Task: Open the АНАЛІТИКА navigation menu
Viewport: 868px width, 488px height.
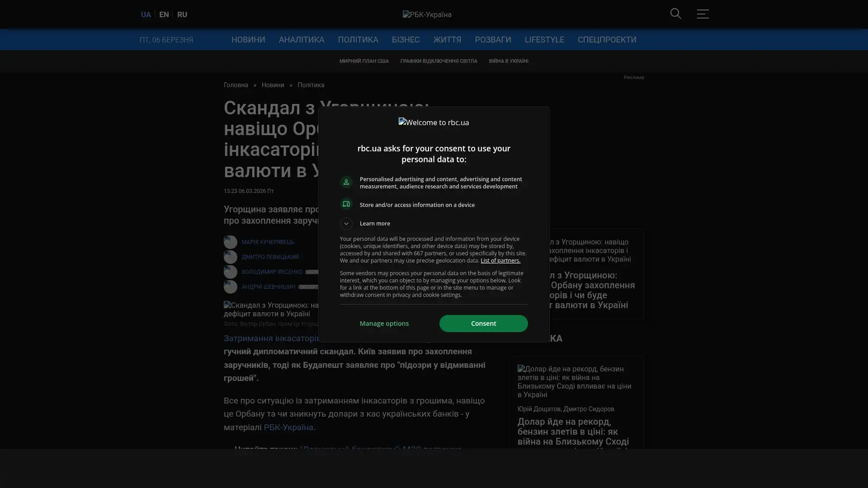Action: [302, 40]
